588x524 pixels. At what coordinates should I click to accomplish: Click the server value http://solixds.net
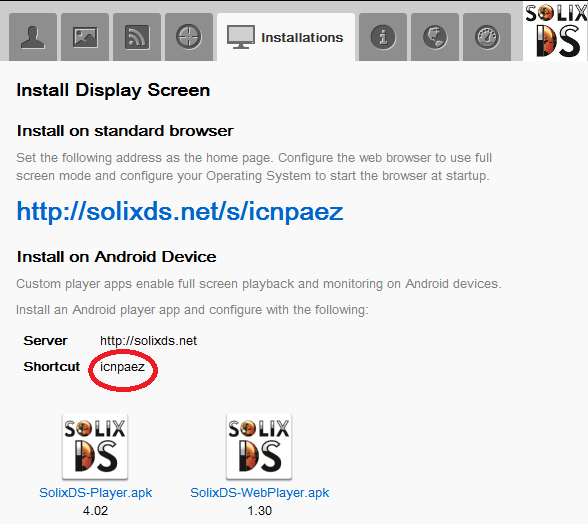(x=148, y=341)
